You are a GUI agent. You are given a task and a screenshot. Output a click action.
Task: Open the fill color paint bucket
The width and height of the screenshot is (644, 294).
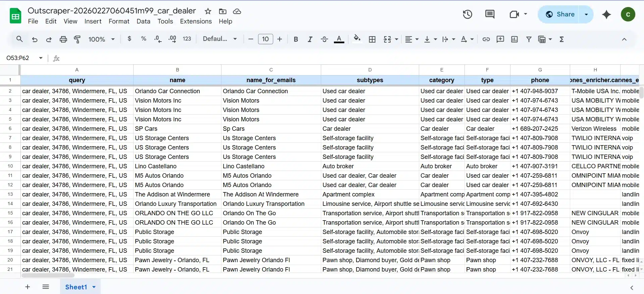357,39
